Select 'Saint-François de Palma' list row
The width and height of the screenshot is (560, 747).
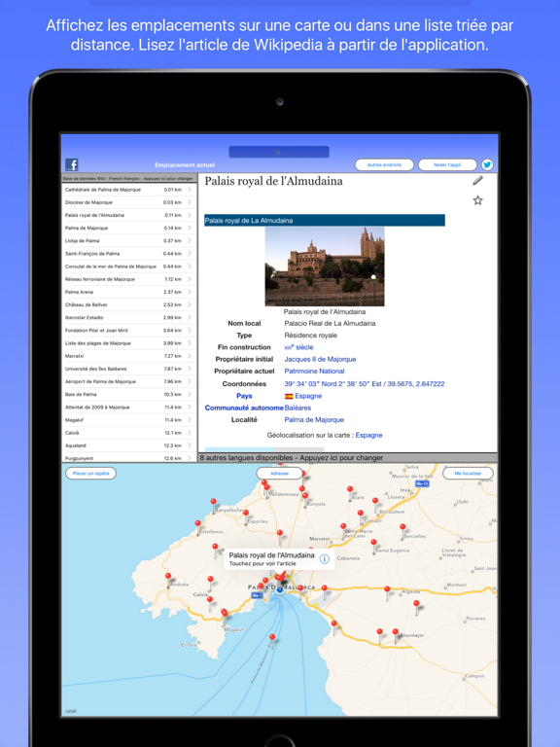pos(129,254)
